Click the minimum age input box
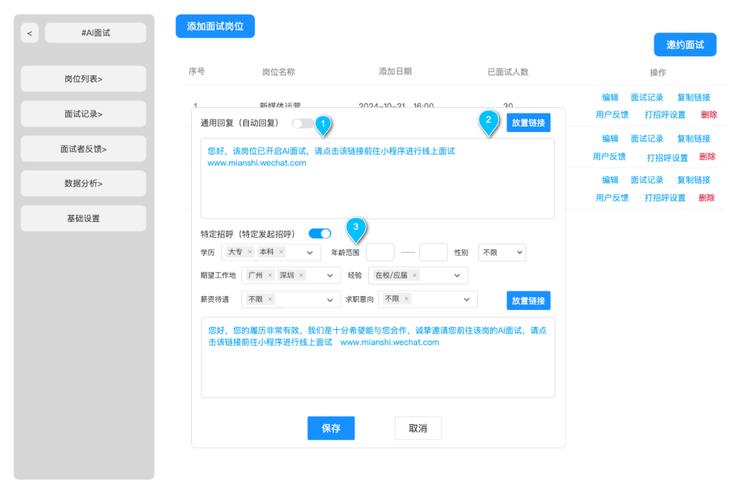The image size is (754, 500). click(380, 252)
